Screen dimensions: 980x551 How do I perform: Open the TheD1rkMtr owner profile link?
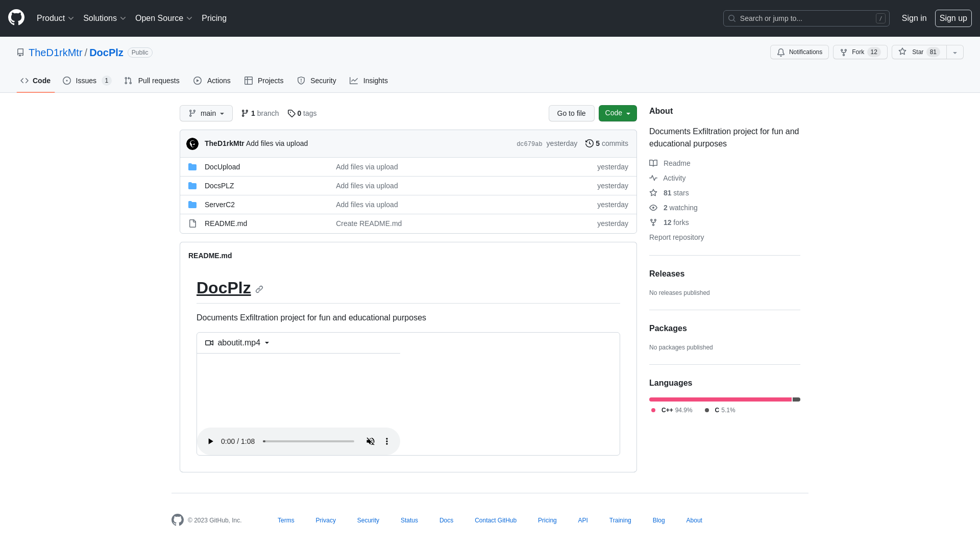(x=55, y=53)
